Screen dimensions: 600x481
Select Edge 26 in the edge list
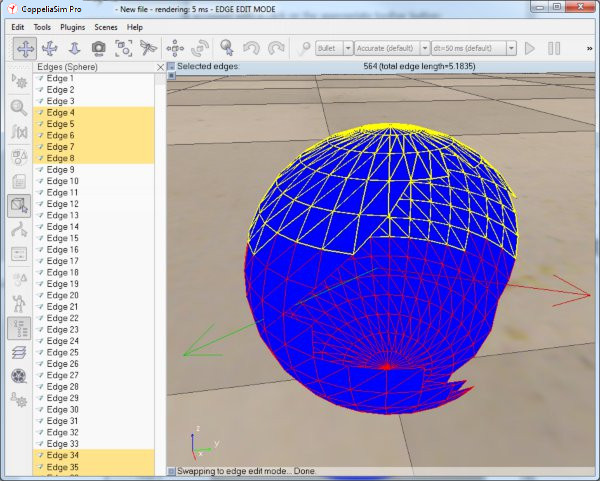pos(94,364)
